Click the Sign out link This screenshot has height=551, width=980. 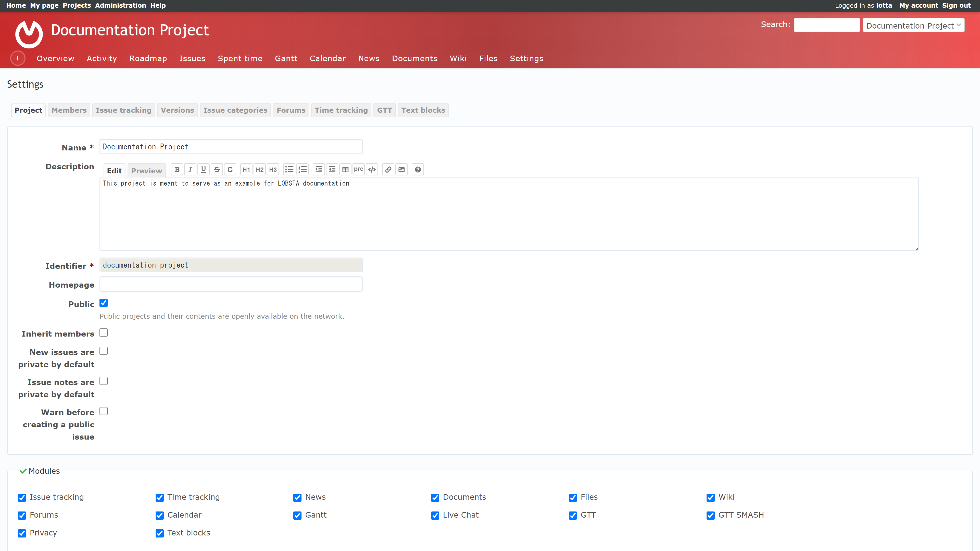[x=957, y=5]
